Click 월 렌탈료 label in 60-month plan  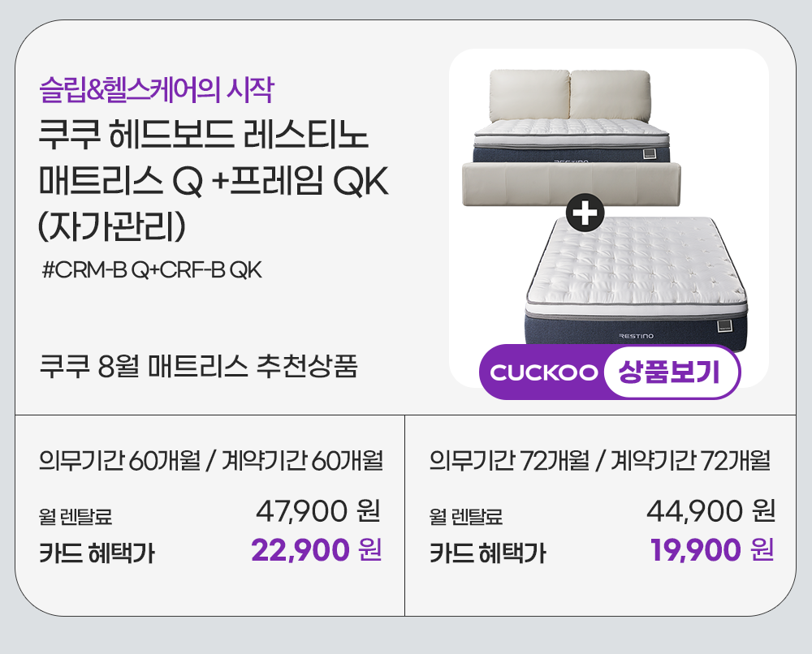(x=76, y=515)
